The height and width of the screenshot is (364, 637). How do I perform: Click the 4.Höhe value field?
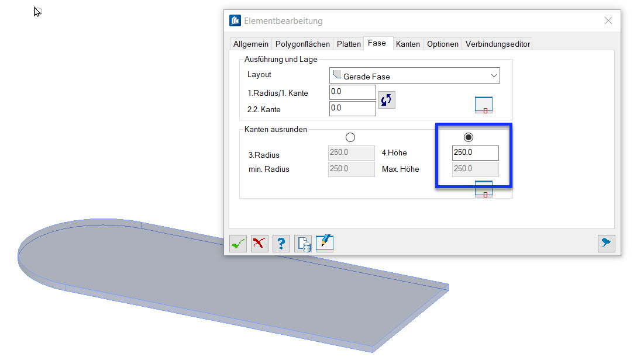tap(476, 153)
